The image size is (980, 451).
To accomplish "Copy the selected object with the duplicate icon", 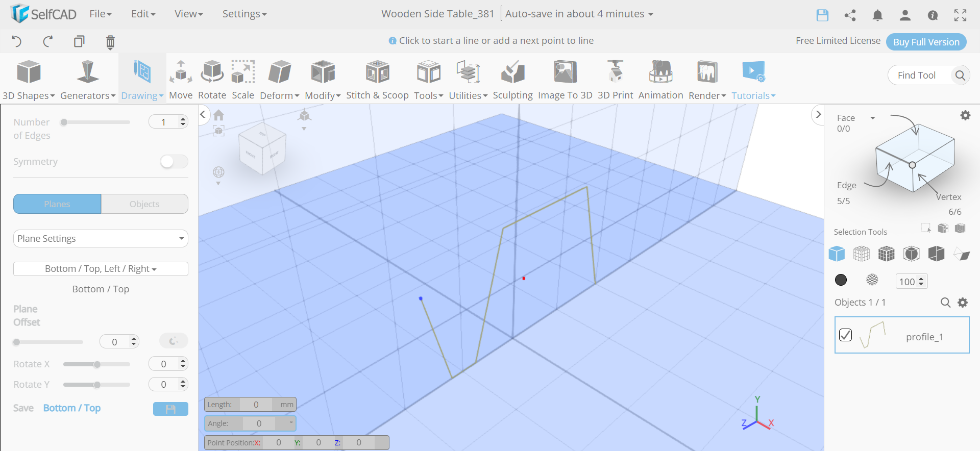I will [79, 41].
